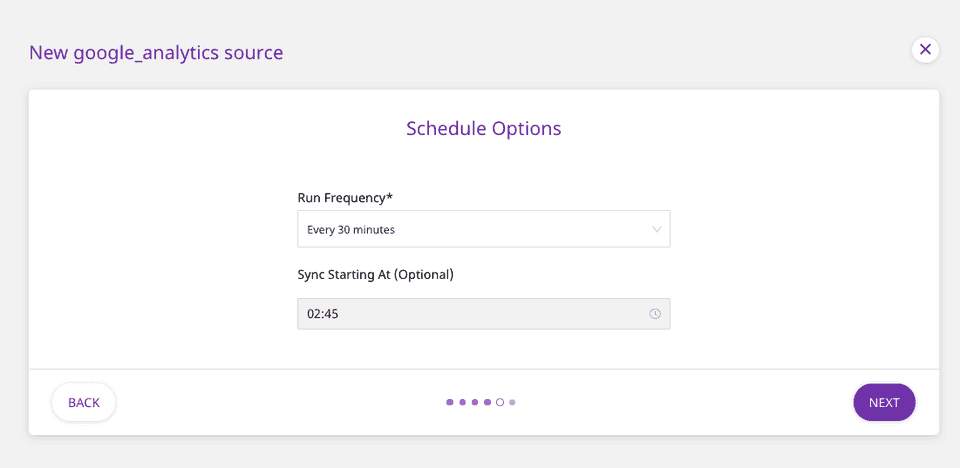
Task: Click the required asterisk after Run Frequency
Action: point(389,196)
